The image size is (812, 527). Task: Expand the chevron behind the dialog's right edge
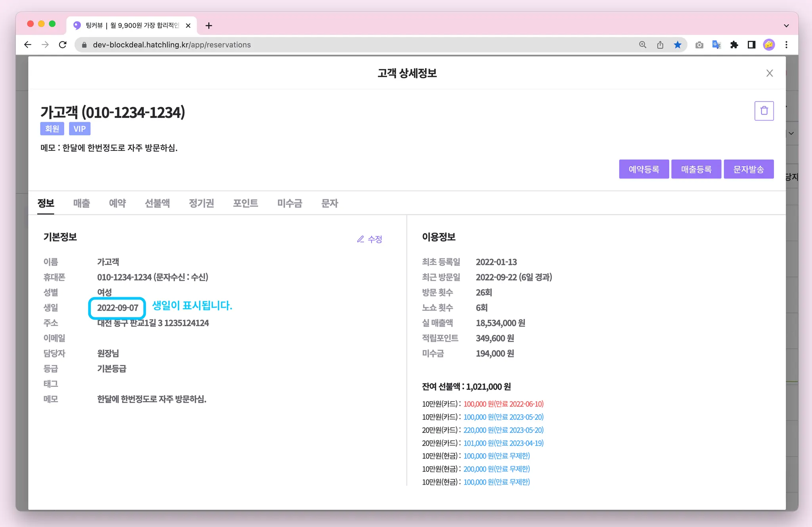[x=791, y=133]
